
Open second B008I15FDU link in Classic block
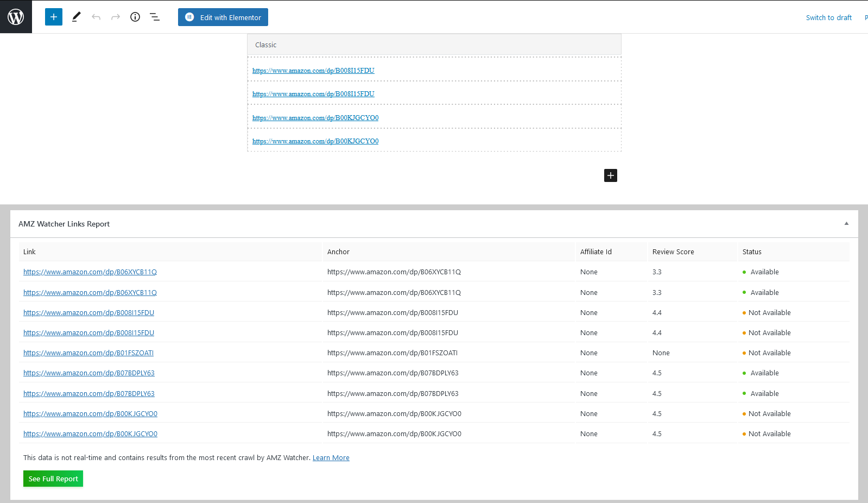click(313, 94)
